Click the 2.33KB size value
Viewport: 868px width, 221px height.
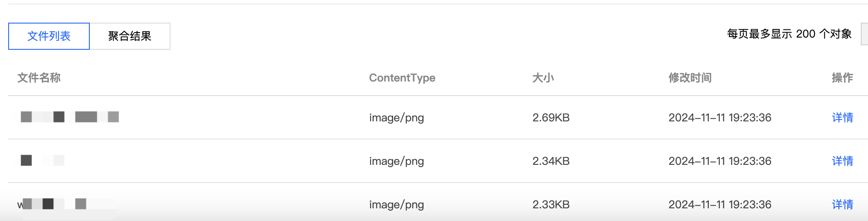(551, 205)
